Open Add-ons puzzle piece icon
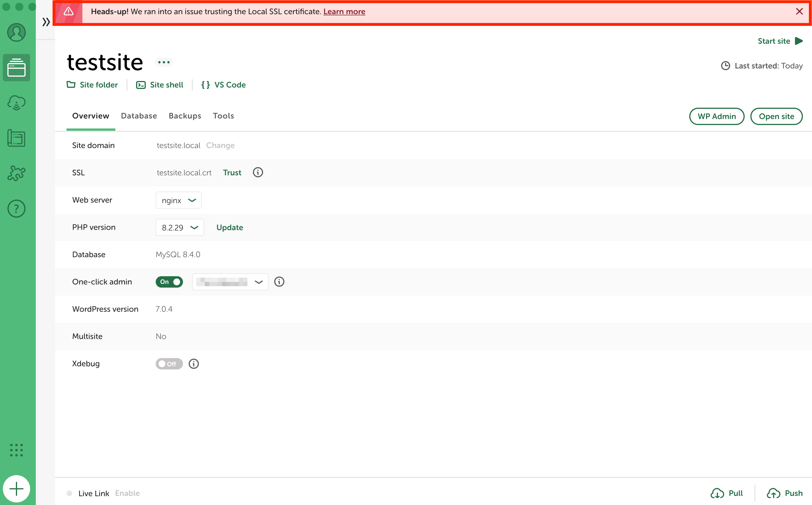 coord(16,173)
